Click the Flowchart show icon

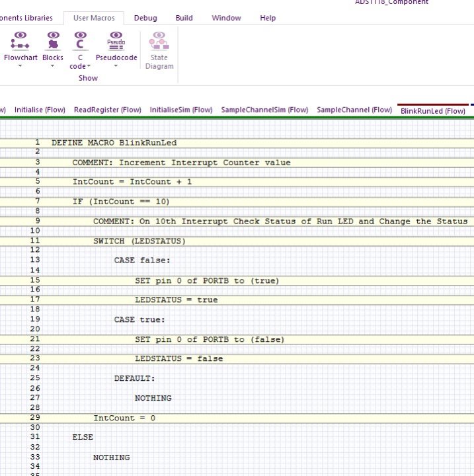(x=20, y=40)
